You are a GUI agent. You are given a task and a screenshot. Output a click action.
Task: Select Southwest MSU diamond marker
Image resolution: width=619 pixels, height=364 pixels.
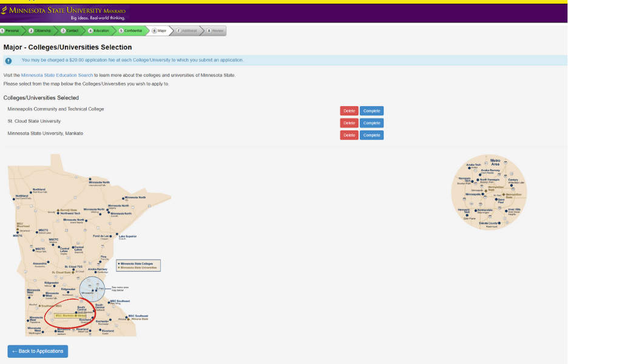tap(39, 306)
